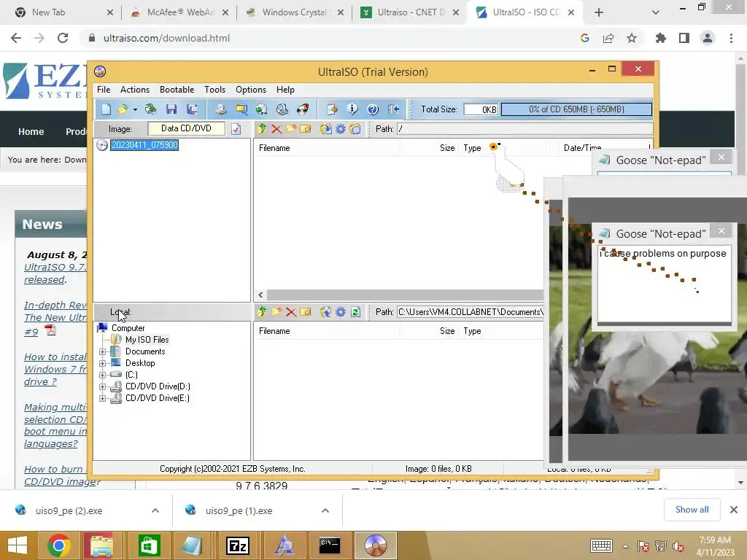
Task: Open the Tools menu
Action: (x=215, y=90)
